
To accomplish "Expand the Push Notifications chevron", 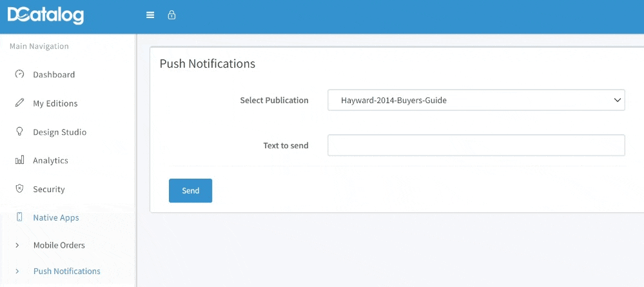I will (x=17, y=271).
